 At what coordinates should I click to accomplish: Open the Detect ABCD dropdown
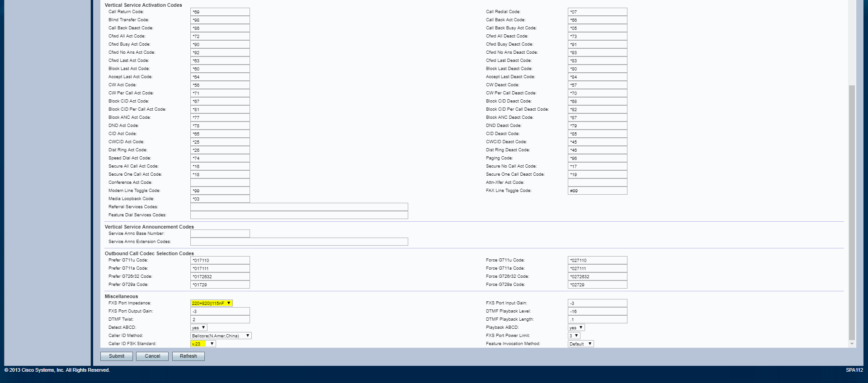[x=198, y=327]
